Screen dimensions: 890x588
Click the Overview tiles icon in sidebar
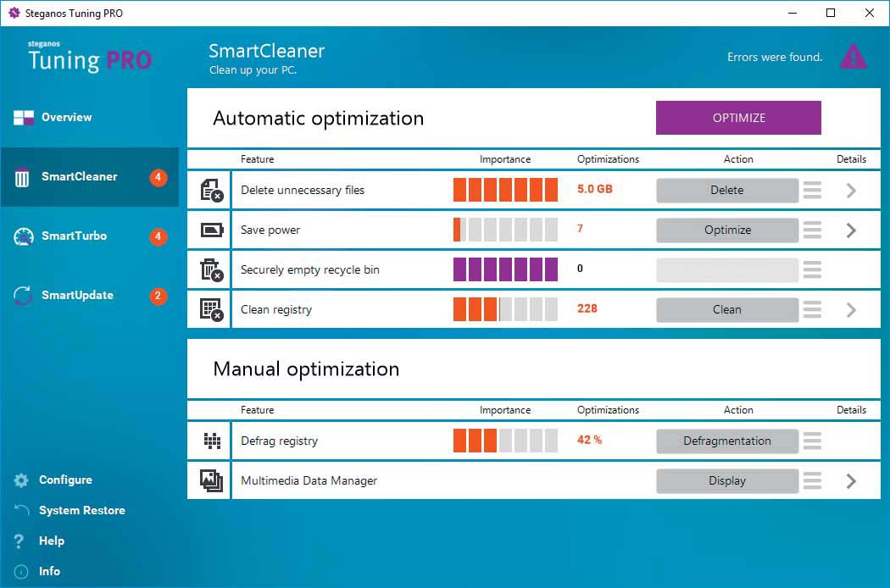[23, 118]
